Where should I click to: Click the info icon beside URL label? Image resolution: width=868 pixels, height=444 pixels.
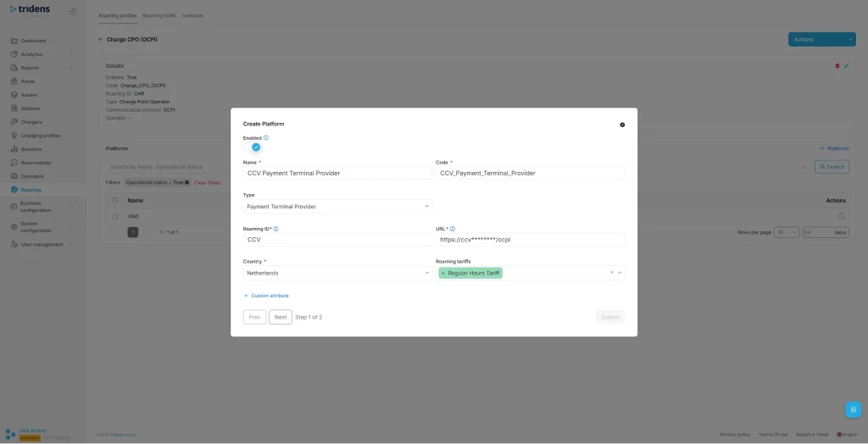point(453,229)
